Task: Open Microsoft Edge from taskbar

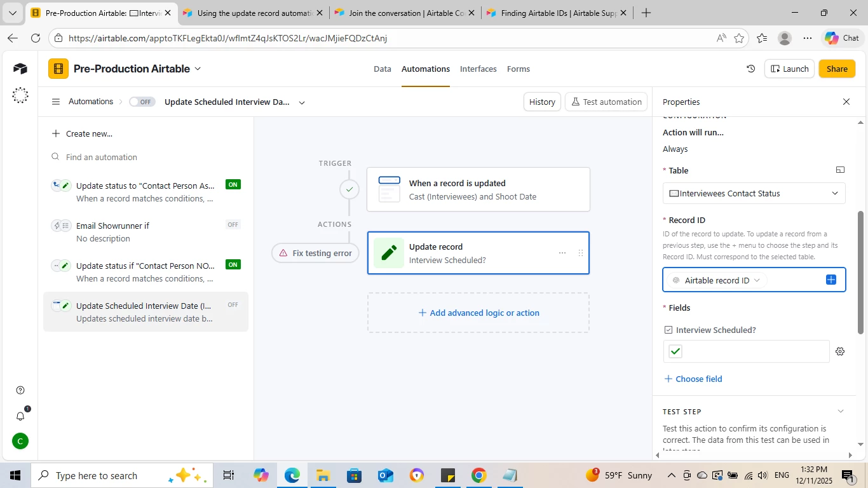Action: [292, 475]
